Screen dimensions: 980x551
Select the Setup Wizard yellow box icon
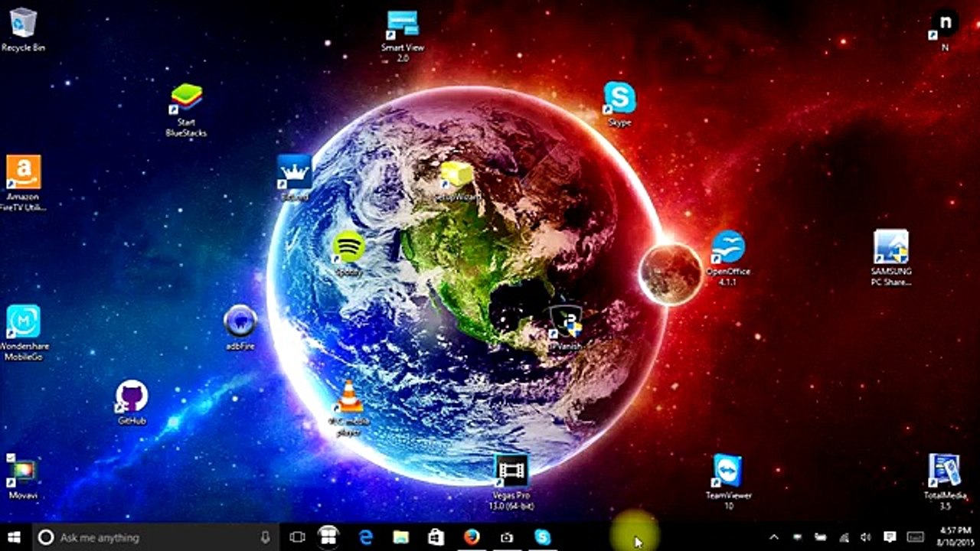coord(456,181)
